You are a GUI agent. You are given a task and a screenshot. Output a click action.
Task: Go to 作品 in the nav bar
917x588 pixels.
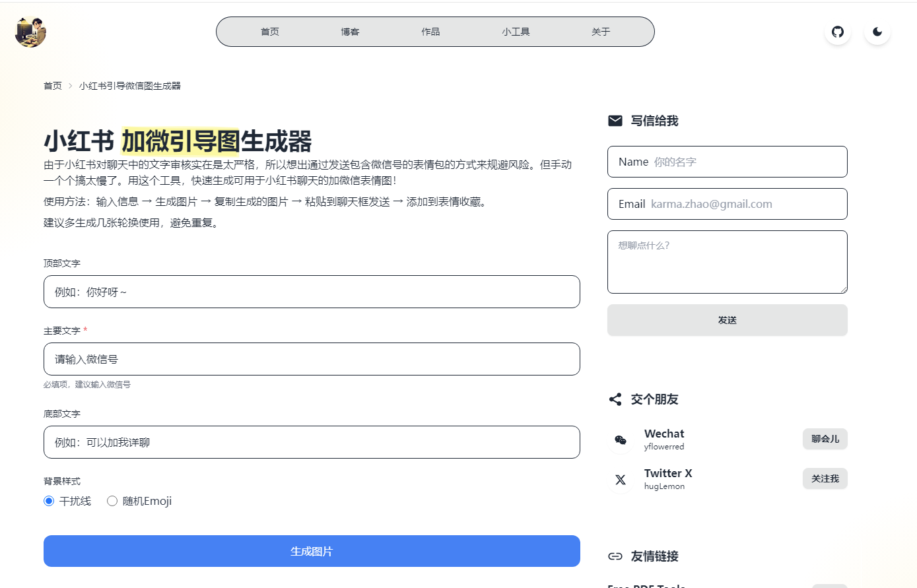[430, 32]
